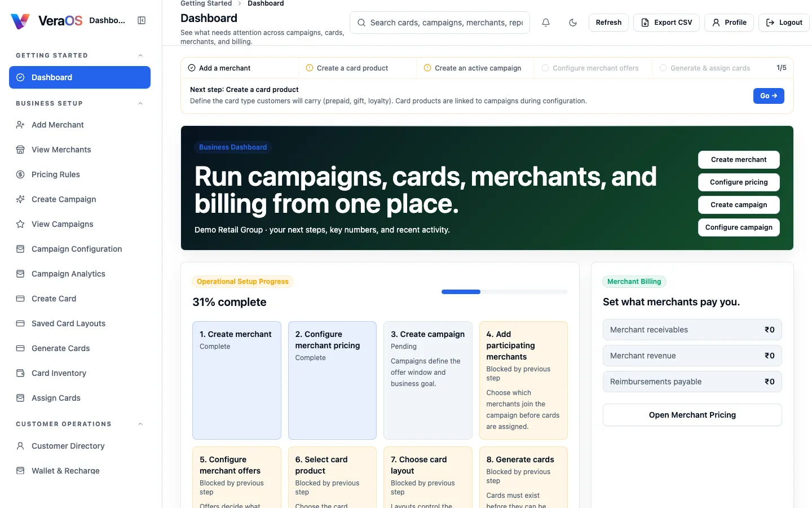
Task: Click the Generate Cards icon
Action: (20, 348)
